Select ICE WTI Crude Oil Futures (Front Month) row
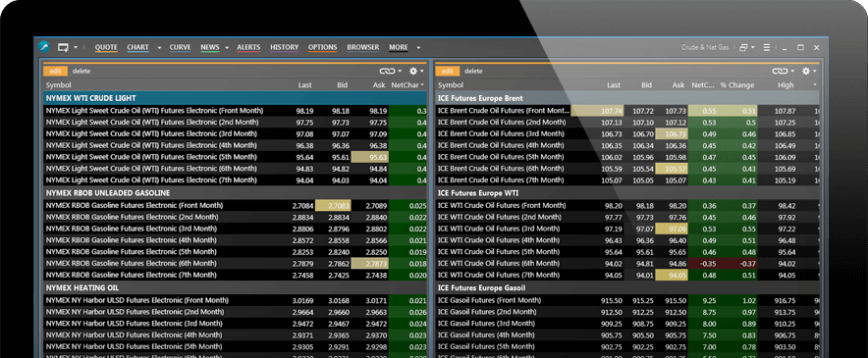Viewport: 868px width, 358px height. click(627, 205)
